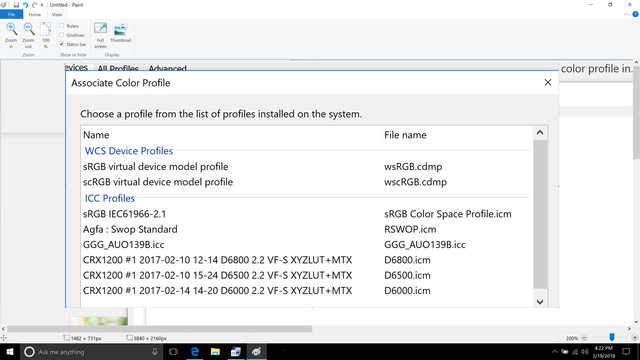Click the profile list vertical scrollbar thumb

(x=540, y=214)
